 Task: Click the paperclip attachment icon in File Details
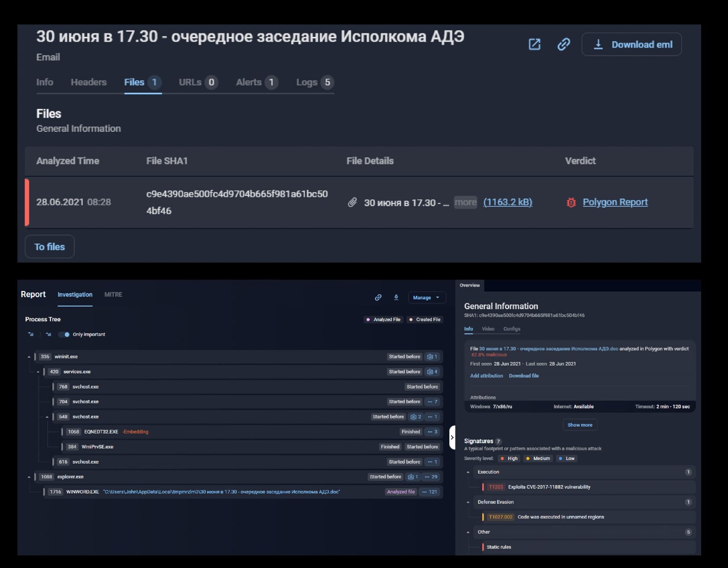click(x=353, y=202)
